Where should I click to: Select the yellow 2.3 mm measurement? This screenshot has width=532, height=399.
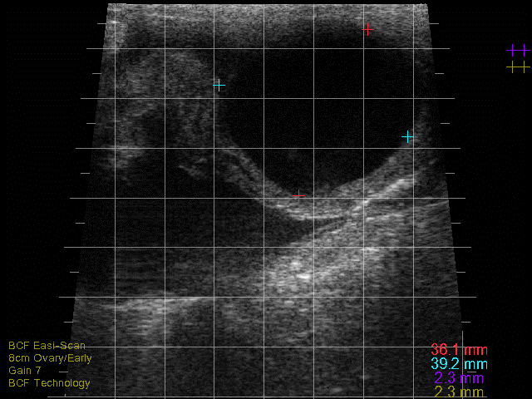coord(458,392)
